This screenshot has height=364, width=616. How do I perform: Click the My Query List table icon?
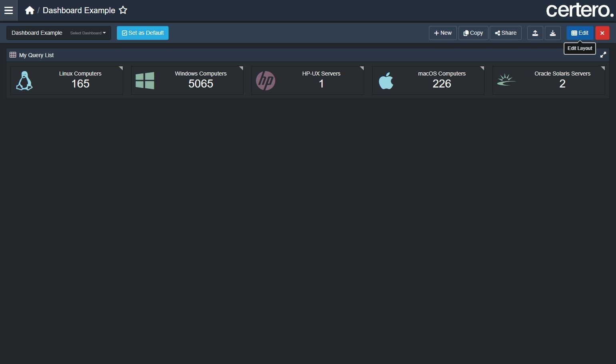[x=13, y=55]
